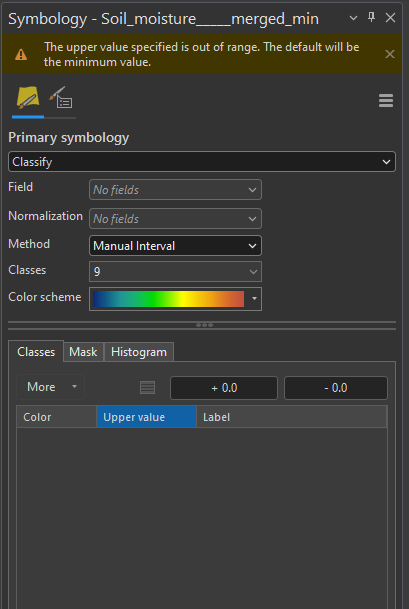Expand the Field dropdown

175,190
